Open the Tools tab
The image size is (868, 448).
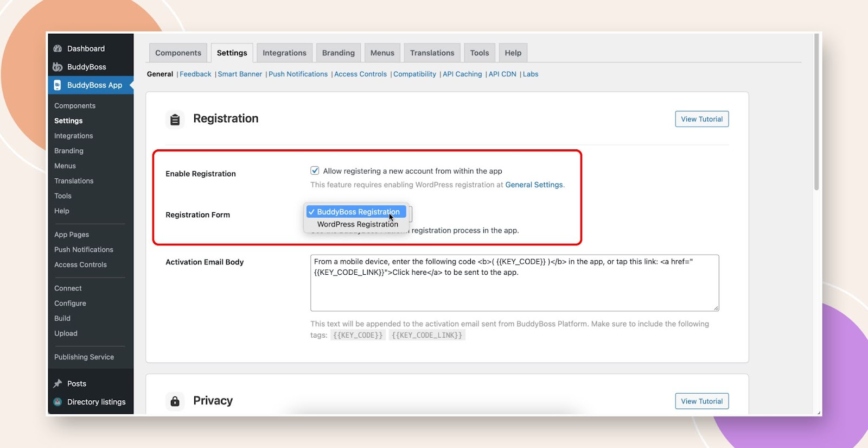pyautogui.click(x=480, y=53)
